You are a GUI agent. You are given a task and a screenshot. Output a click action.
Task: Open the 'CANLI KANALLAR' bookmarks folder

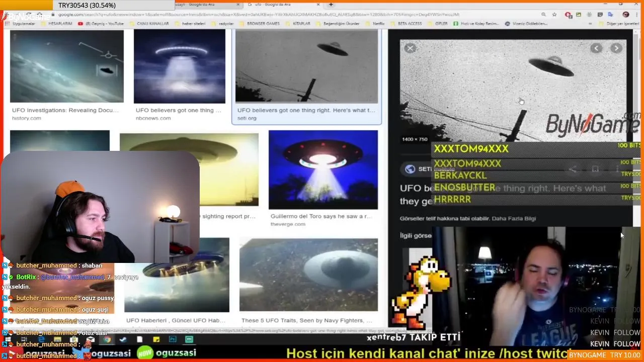pos(149,24)
